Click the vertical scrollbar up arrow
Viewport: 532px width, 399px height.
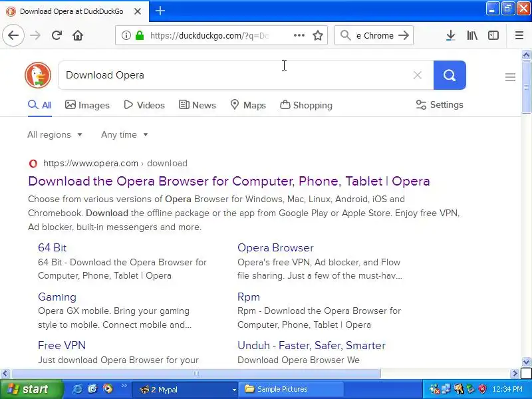[526, 55]
